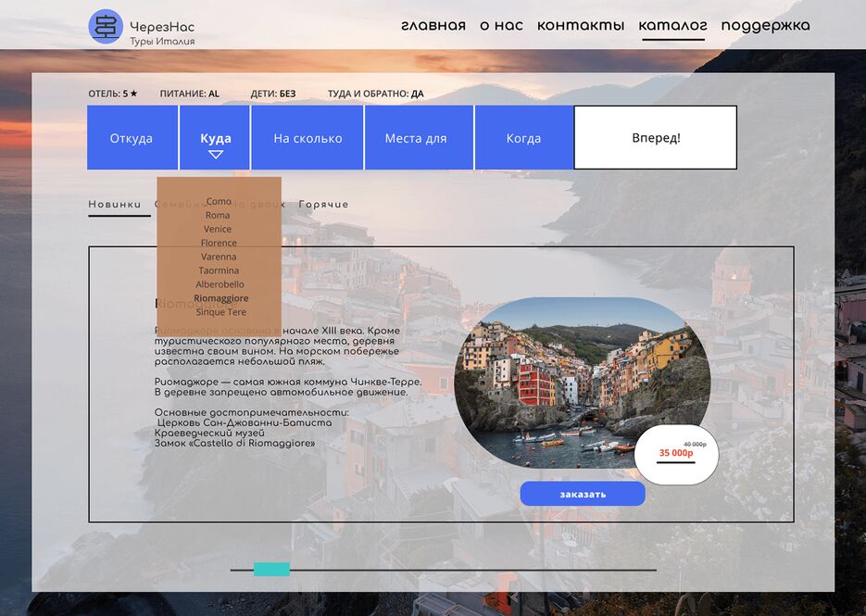
Task: Select Riomaggiore in the destination list
Action: (221, 298)
